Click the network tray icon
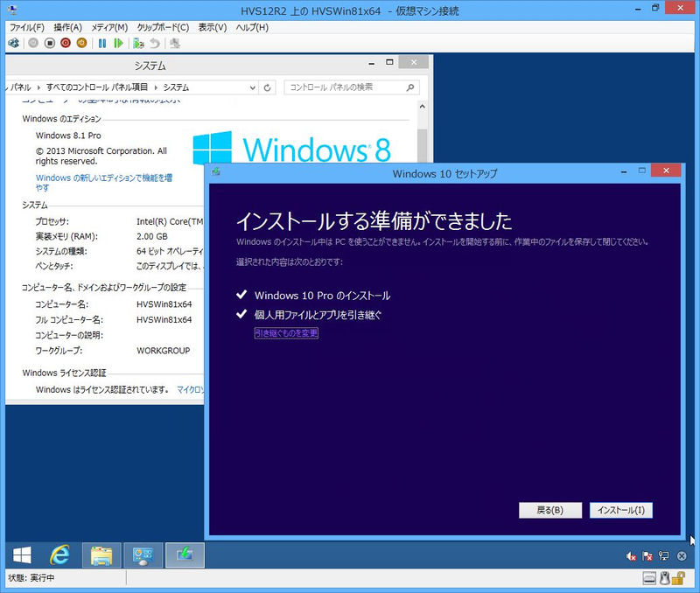This screenshot has width=700, height=593. tap(664, 556)
